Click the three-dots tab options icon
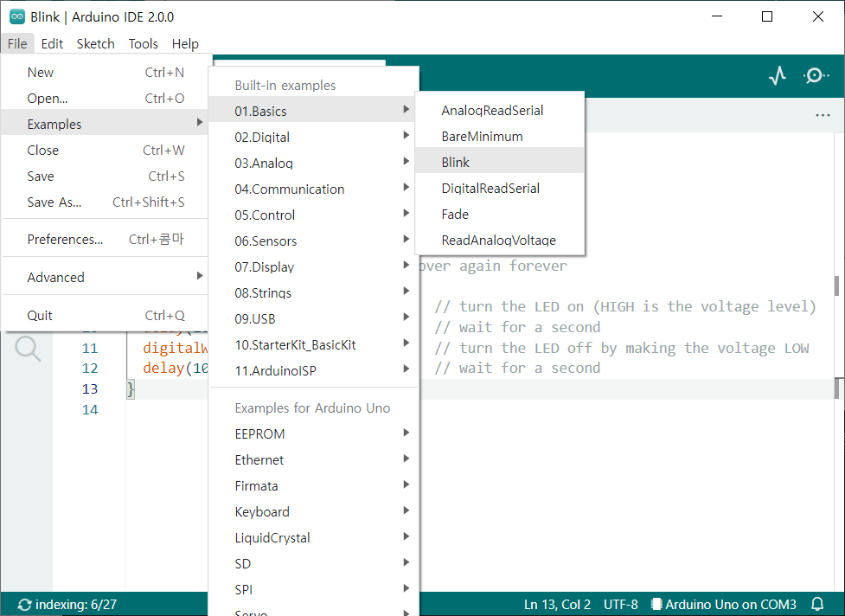The height and width of the screenshot is (616, 845). pyautogui.click(x=823, y=115)
